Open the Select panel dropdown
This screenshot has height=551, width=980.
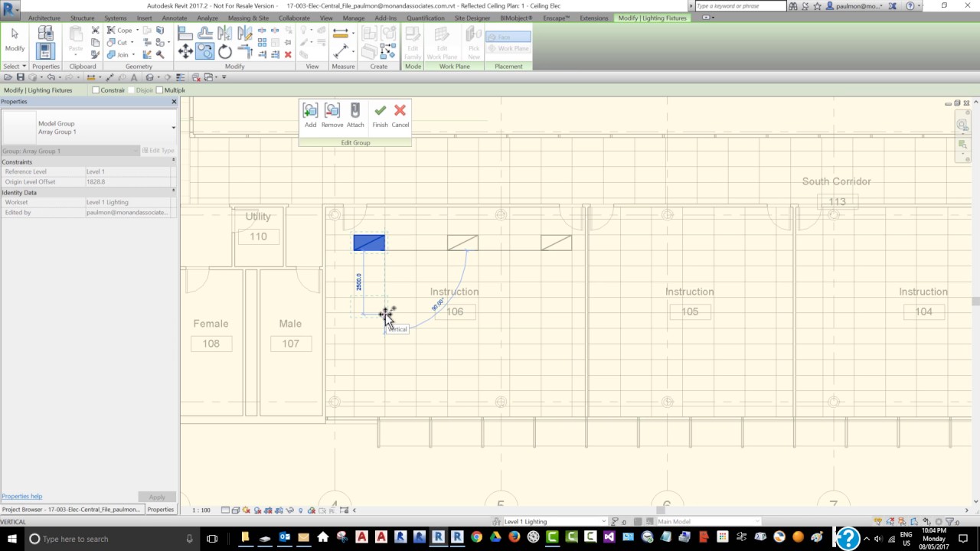pos(15,67)
